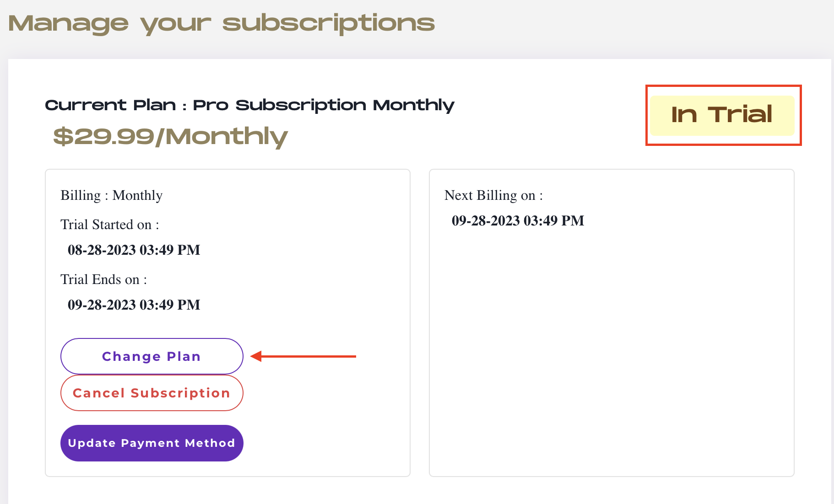Click the Billing : Monthly line
Viewport: 834px width, 504px height.
tap(112, 195)
